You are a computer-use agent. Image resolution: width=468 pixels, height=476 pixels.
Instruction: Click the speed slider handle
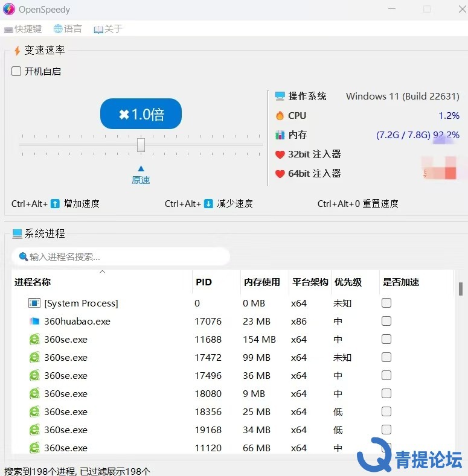click(x=141, y=145)
